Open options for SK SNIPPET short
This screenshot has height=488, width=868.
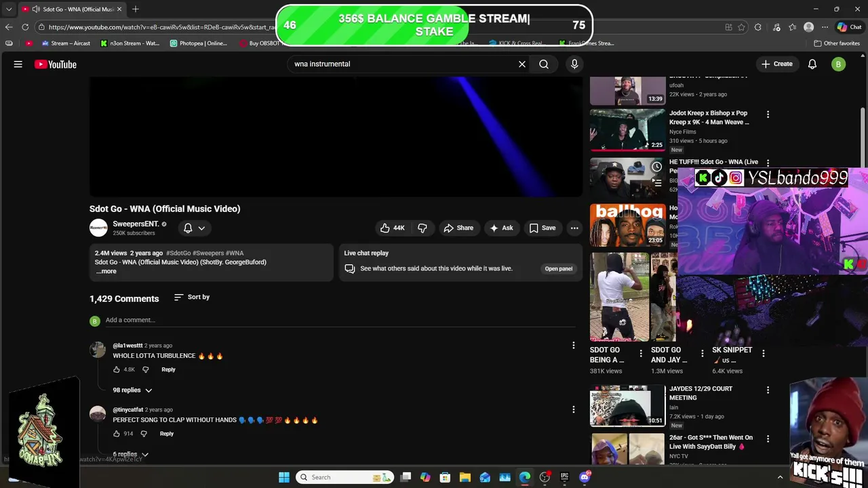click(763, 353)
